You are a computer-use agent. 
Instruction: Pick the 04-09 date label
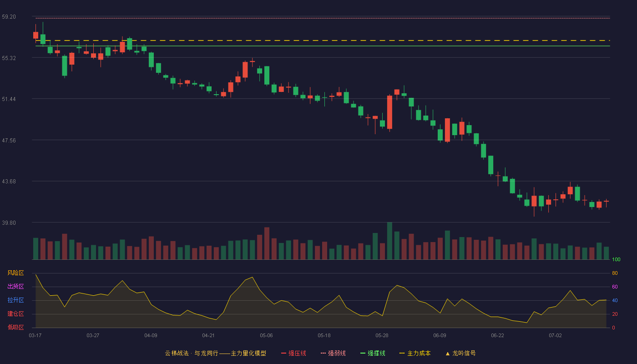click(x=151, y=335)
